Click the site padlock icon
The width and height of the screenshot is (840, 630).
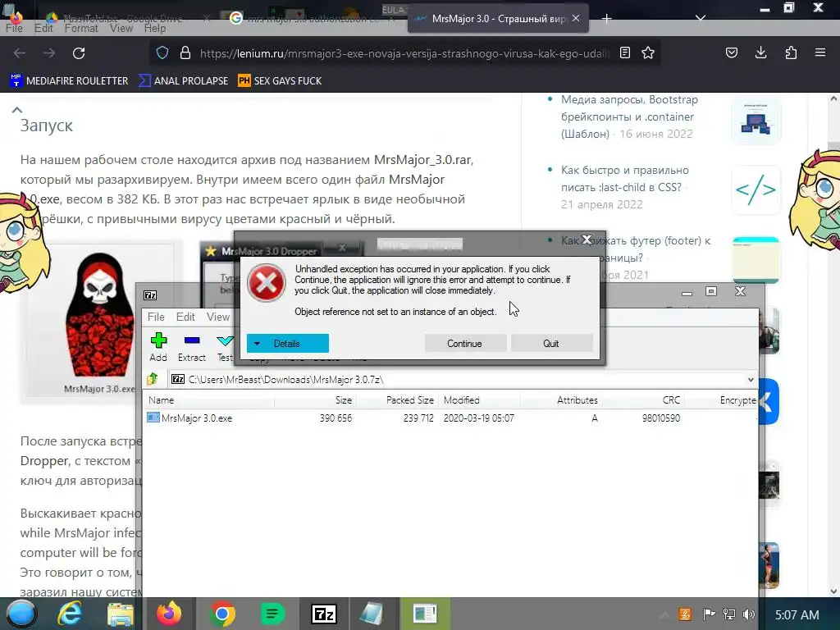point(185,53)
